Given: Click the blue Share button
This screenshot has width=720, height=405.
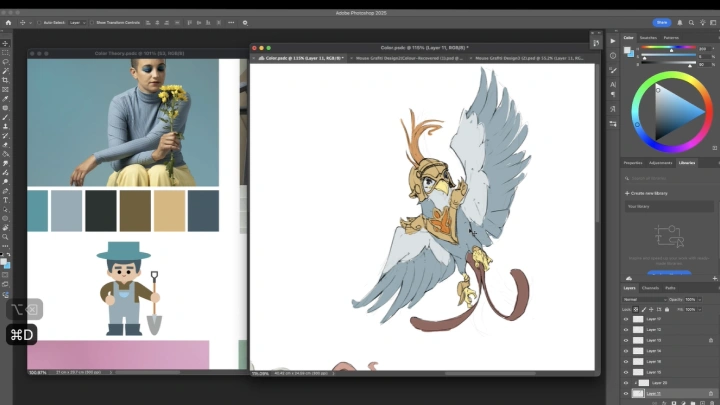Looking at the screenshot, I should coord(662,22).
